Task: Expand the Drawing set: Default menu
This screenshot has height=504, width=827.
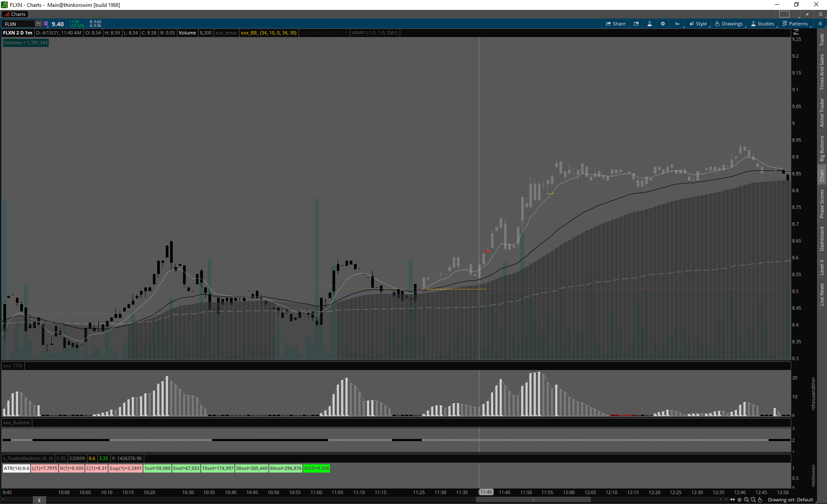Action: click(790, 500)
